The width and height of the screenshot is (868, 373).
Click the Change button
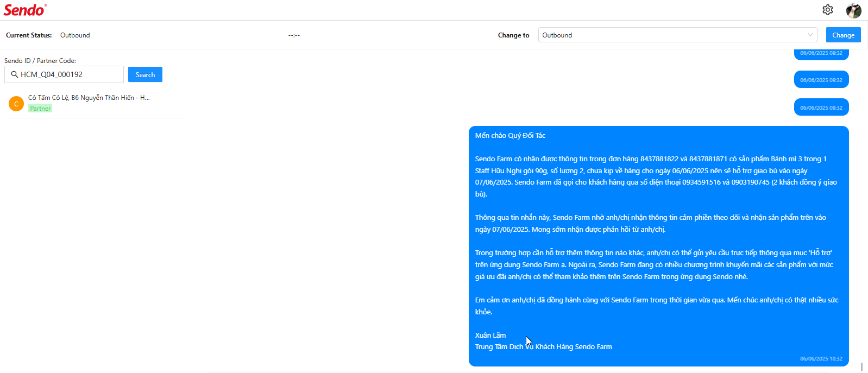(x=843, y=35)
